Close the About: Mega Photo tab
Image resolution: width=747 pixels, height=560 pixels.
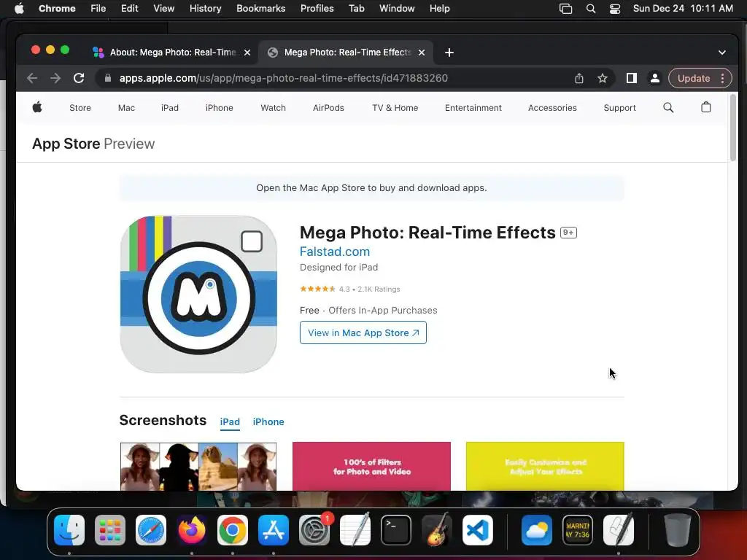coord(247,52)
